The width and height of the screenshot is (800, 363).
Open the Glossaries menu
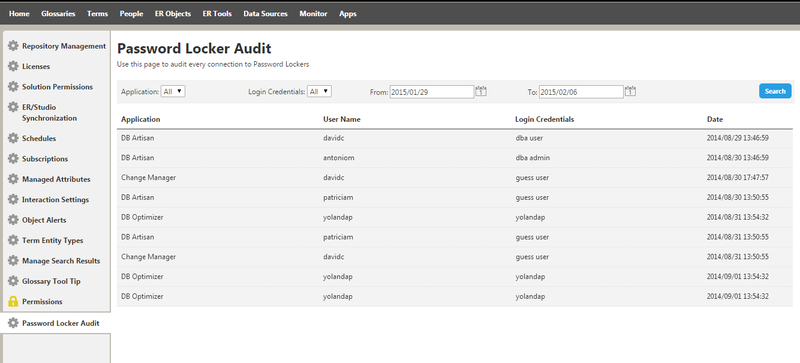click(58, 14)
